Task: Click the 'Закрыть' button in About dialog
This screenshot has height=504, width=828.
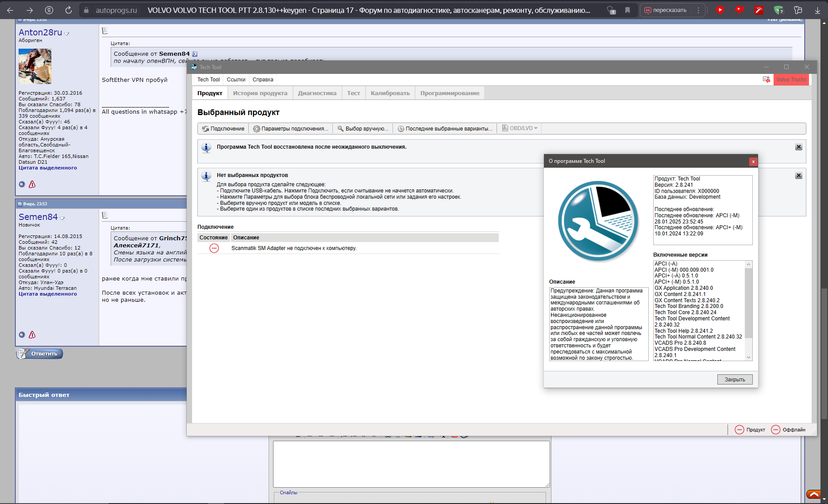Action: click(735, 380)
